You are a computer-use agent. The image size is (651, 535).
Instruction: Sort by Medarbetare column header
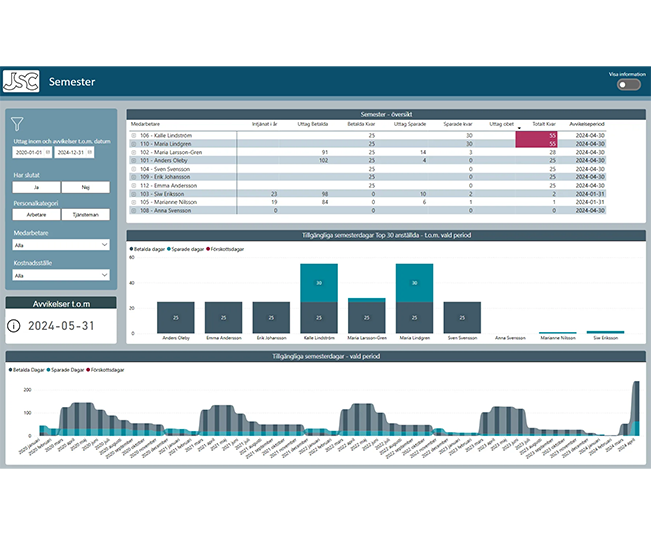pyautogui.click(x=145, y=124)
